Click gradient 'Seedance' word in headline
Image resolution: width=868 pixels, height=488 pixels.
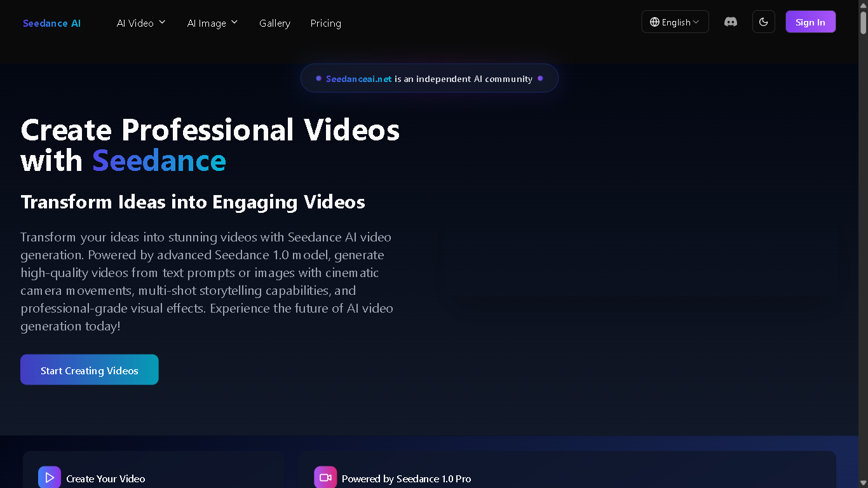(159, 161)
